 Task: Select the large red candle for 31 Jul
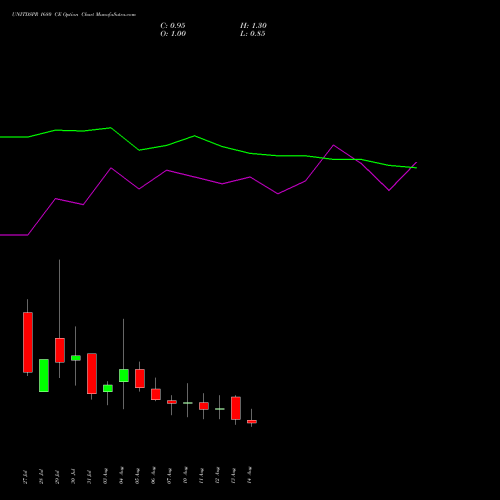click(x=92, y=373)
